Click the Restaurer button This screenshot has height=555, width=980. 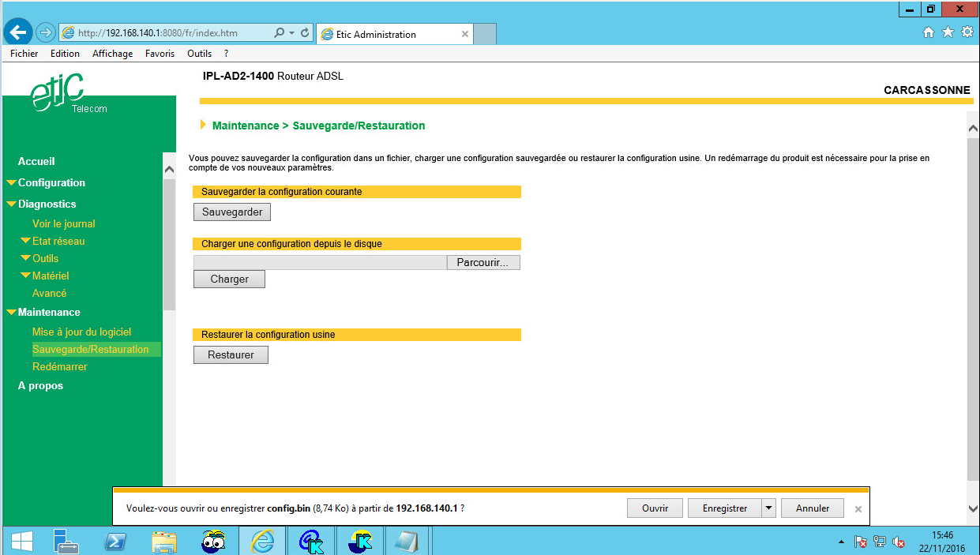(x=231, y=355)
